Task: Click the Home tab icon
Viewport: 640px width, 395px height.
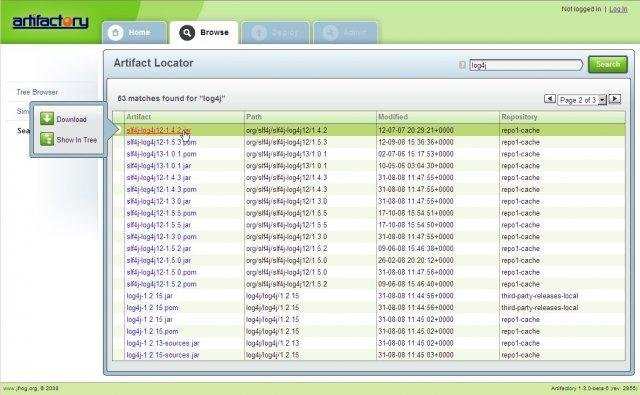Action: point(116,33)
